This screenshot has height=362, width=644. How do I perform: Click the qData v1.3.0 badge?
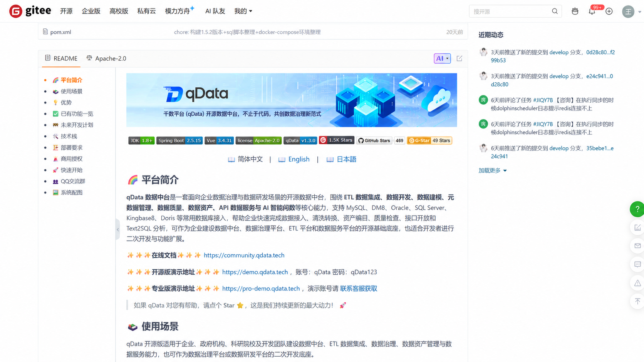(x=300, y=141)
